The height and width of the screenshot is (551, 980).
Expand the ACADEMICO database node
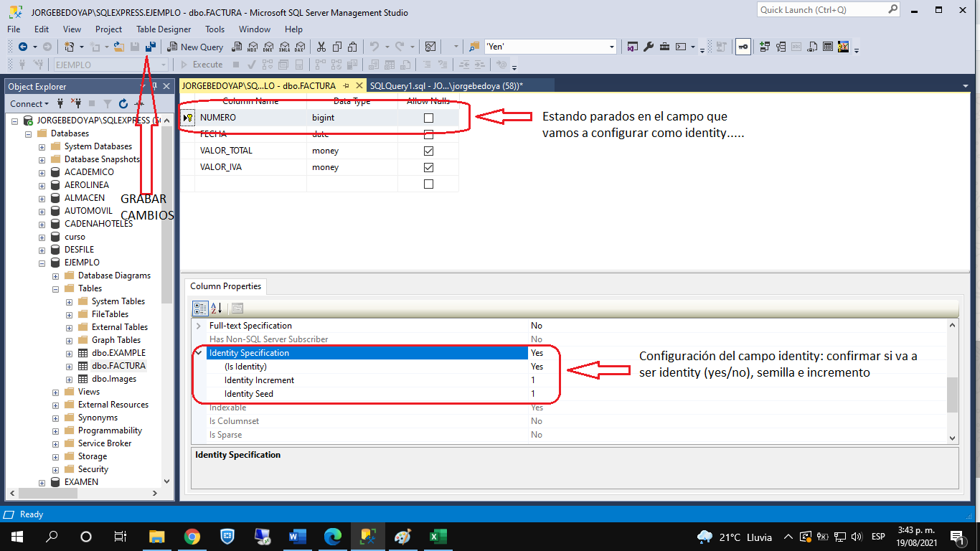pyautogui.click(x=42, y=172)
